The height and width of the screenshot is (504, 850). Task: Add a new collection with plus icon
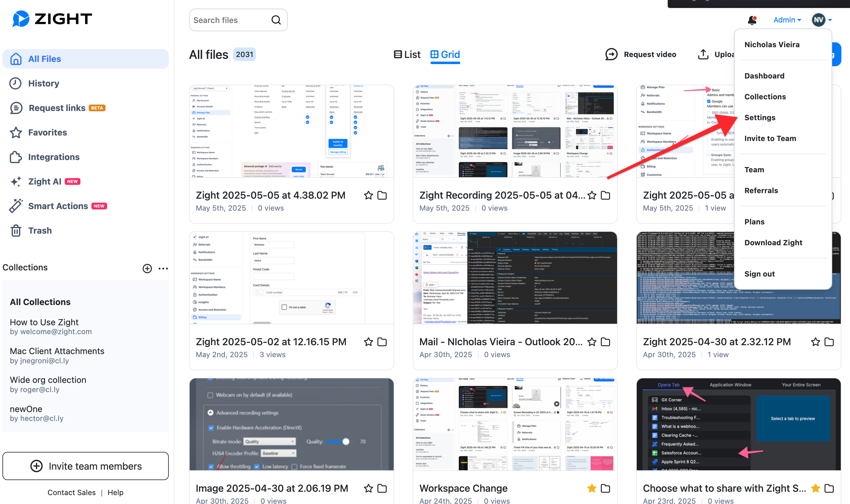(147, 268)
